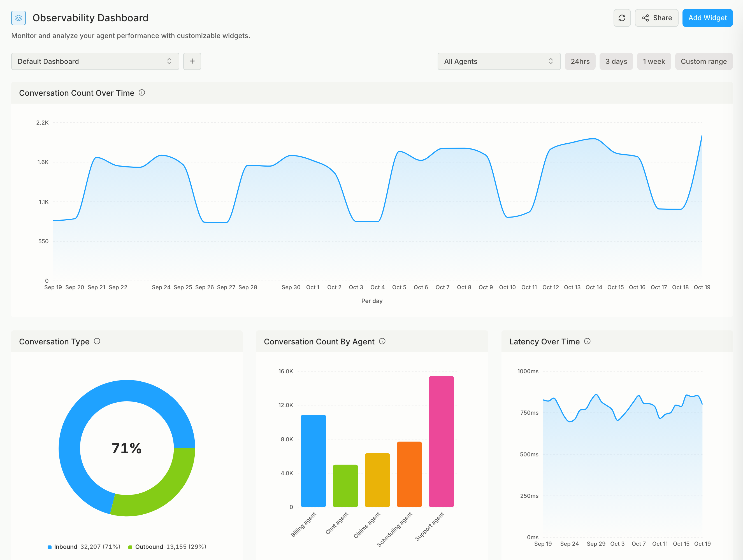Click the Chat agent green bar
This screenshot has height=560, width=743.
click(345, 486)
